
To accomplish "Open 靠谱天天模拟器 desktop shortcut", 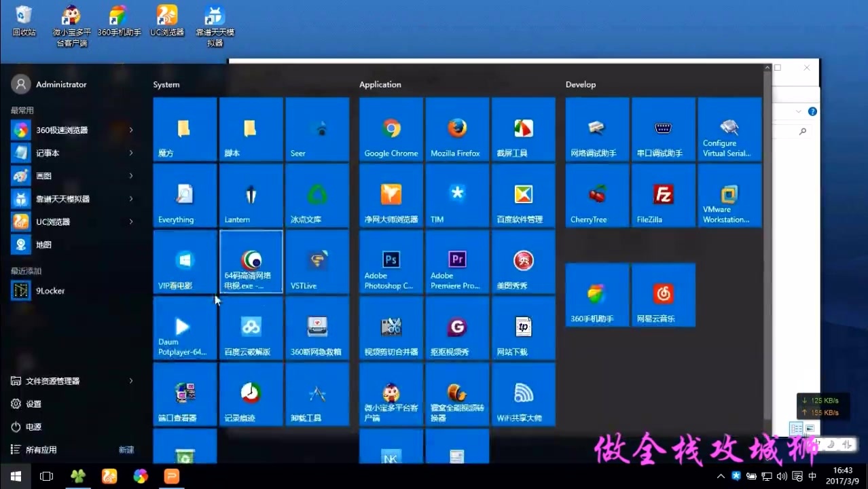I will coord(215,26).
